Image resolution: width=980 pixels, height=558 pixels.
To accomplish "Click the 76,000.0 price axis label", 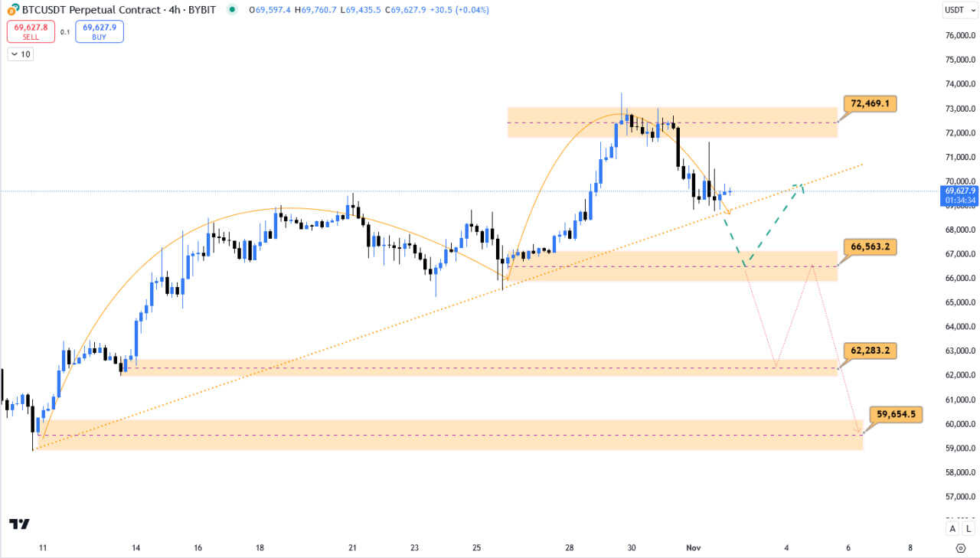I will click(960, 35).
